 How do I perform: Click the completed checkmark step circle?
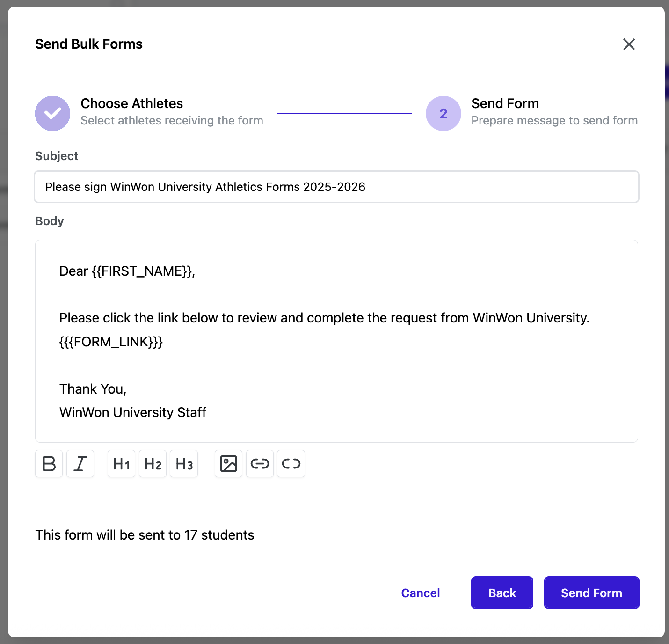point(53,113)
